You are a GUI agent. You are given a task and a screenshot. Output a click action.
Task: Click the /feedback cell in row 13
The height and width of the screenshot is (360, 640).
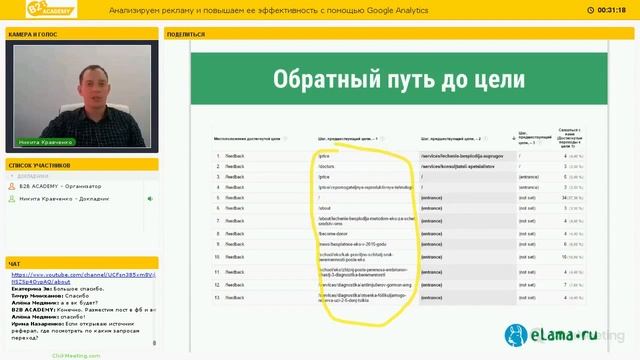click(x=234, y=298)
